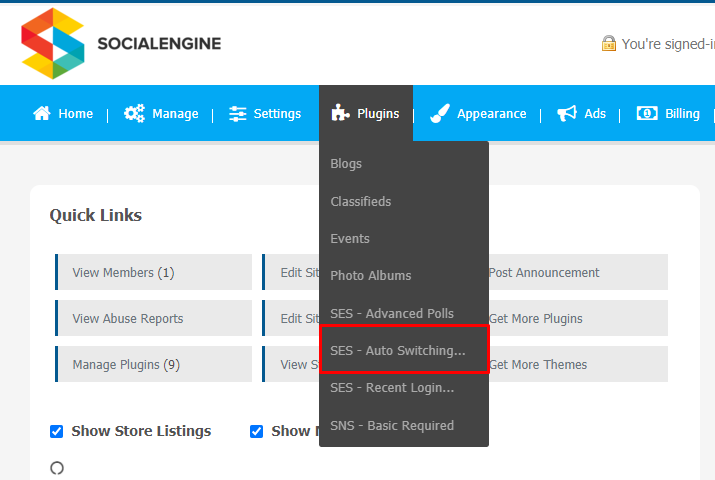Click the Manage gears icon
The width and height of the screenshot is (715, 480).
(x=134, y=113)
